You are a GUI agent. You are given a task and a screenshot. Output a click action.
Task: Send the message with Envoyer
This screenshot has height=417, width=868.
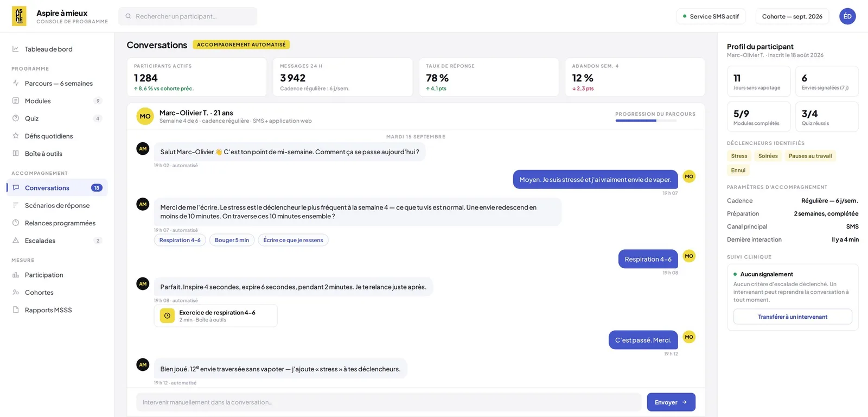coord(671,402)
